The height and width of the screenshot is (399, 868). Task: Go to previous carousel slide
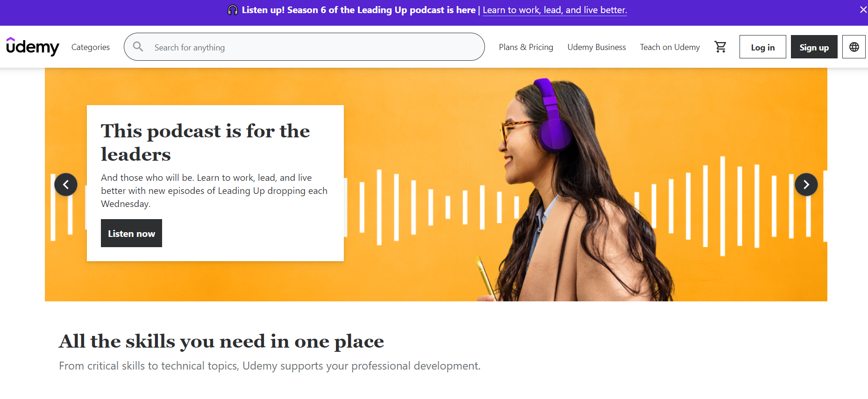66,185
